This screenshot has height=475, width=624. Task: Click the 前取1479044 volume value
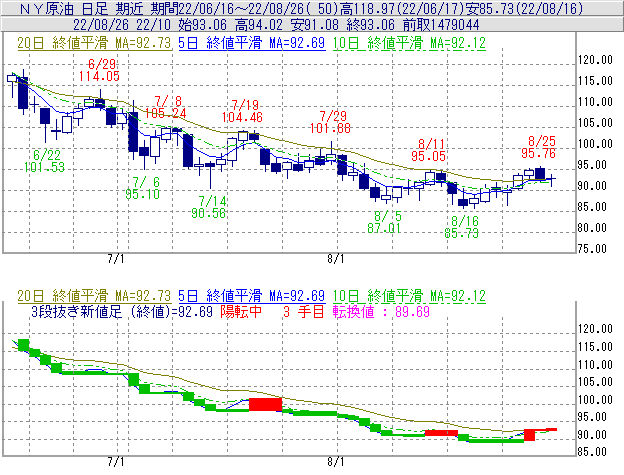pyautogui.click(x=441, y=25)
